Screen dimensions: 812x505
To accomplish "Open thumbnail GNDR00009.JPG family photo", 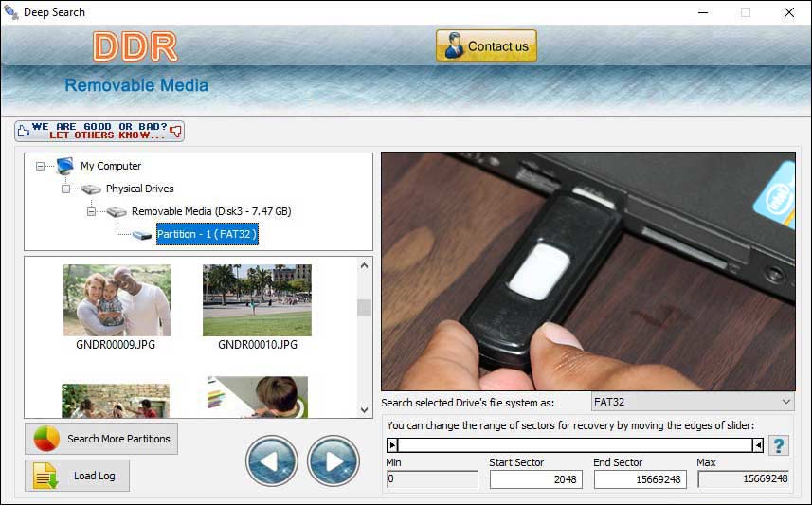I will (x=117, y=300).
